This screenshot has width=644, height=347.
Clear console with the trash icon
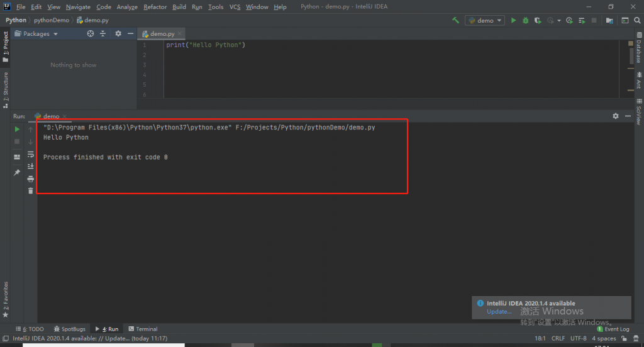click(30, 190)
